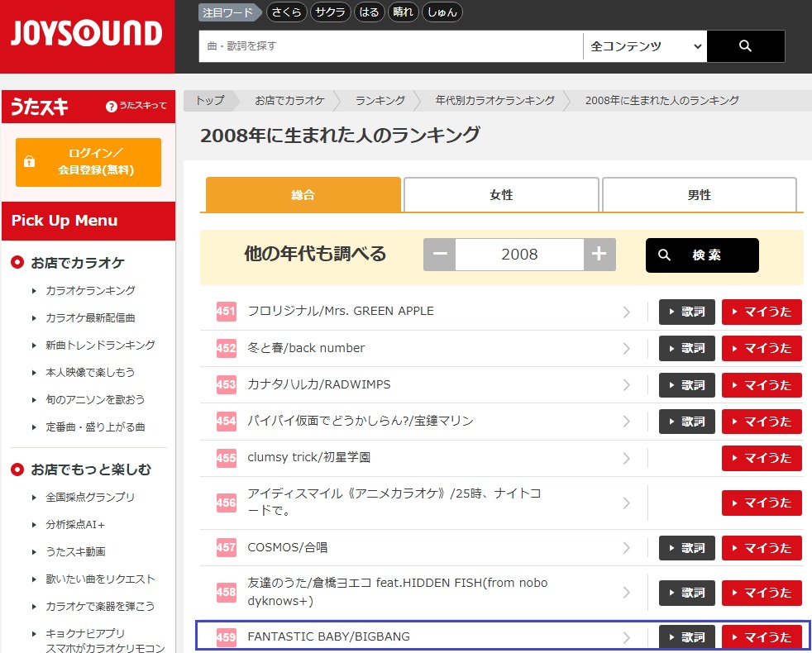Viewport: 812px width, 653px height.
Task: Decrease the year with minus button
Action: 440,255
